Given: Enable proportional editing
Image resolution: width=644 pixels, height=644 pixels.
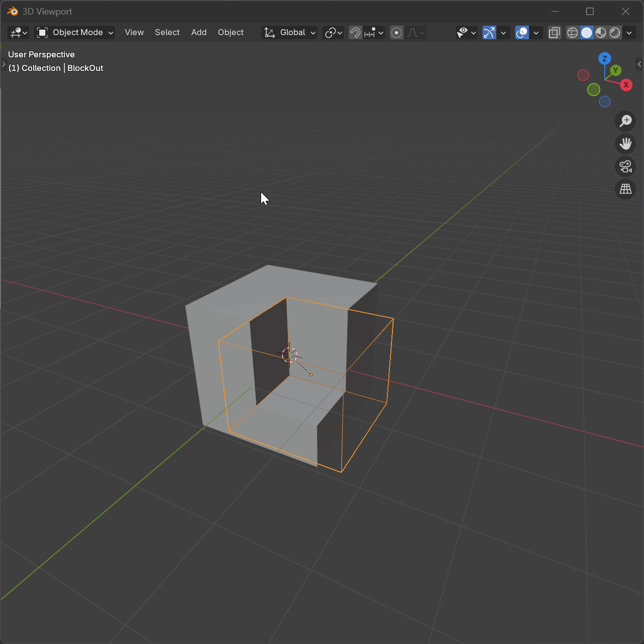Looking at the screenshot, I should [x=396, y=32].
